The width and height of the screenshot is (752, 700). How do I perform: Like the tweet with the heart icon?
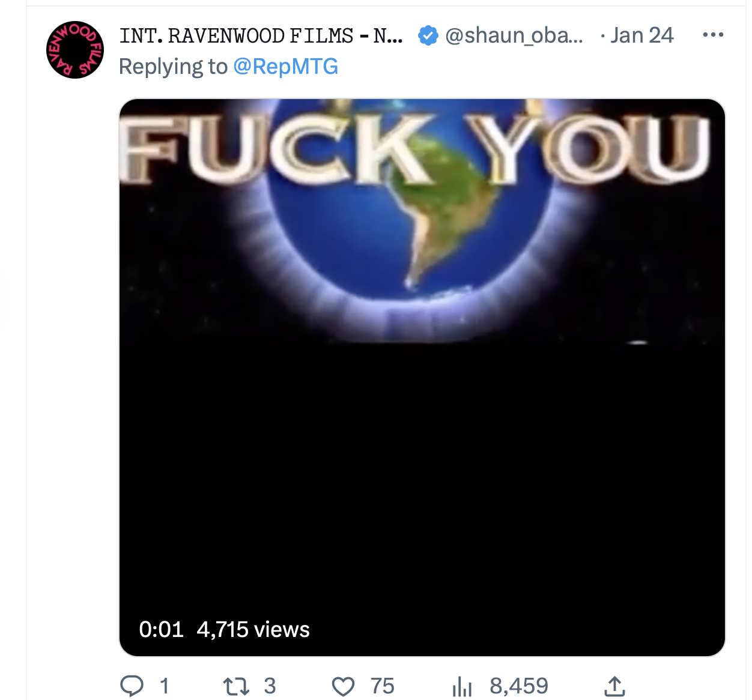pyautogui.click(x=343, y=686)
